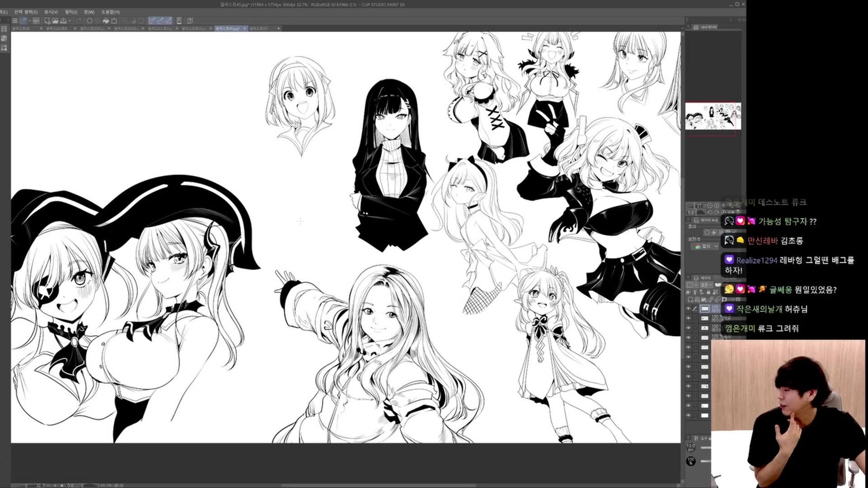Click the lock layer icon in Layer panel
This screenshot has width=868, height=488.
pos(708,292)
